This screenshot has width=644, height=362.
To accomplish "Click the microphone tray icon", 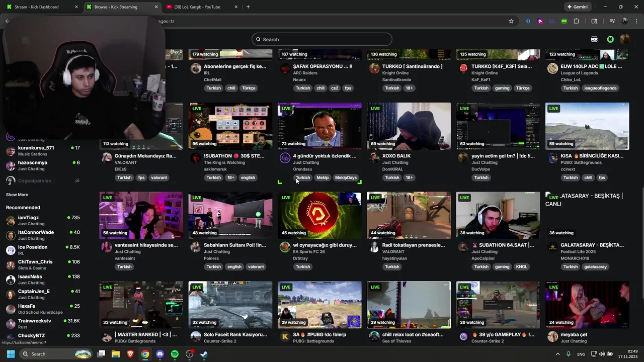I will pyautogui.click(x=569, y=354).
